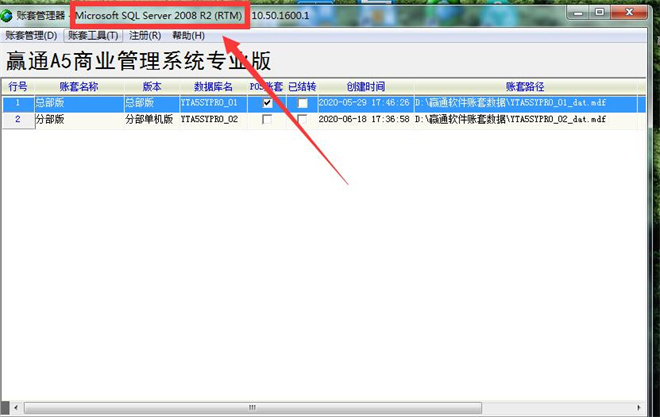Click the 数据库名 column header

point(213,87)
